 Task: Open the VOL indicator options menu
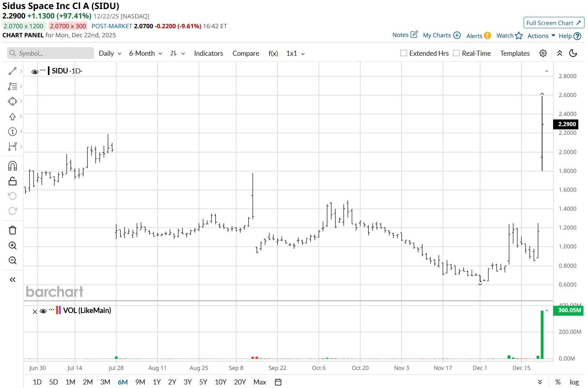pos(51,310)
